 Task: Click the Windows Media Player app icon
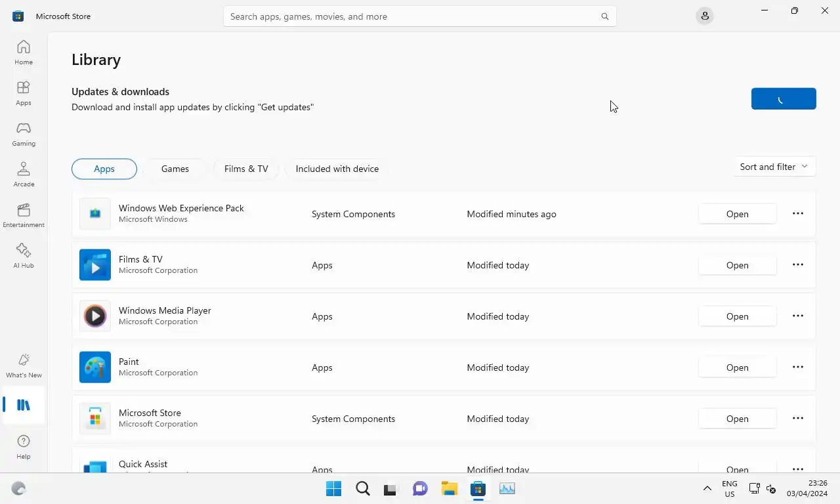(x=95, y=316)
